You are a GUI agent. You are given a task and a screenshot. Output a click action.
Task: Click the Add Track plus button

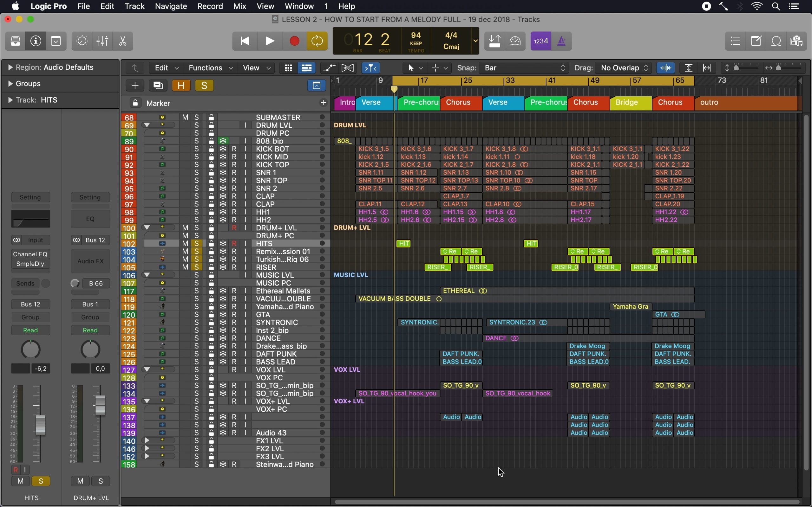coord(135,86)
